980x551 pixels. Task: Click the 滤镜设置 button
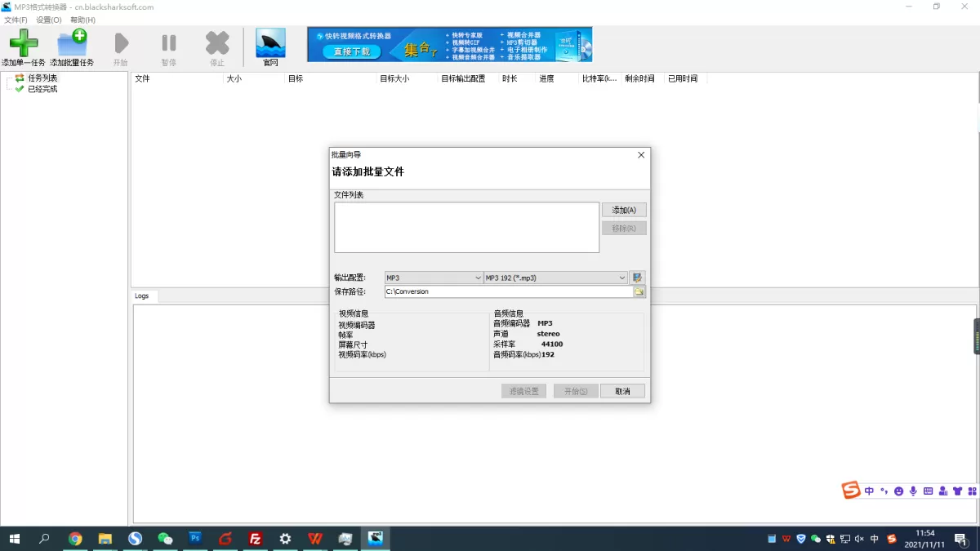coord(523,392)
